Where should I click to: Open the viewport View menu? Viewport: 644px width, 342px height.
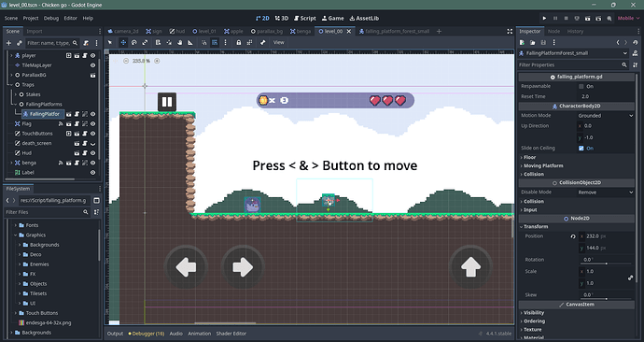tap(279, 42)
